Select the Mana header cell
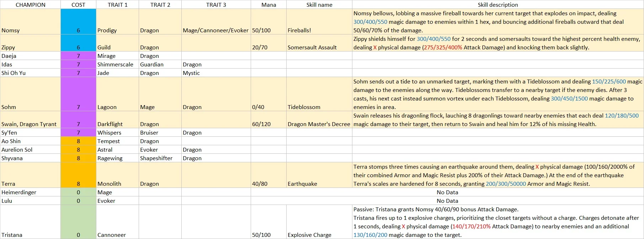This screenshot has height=239, width=644. (x=268, y=5)
